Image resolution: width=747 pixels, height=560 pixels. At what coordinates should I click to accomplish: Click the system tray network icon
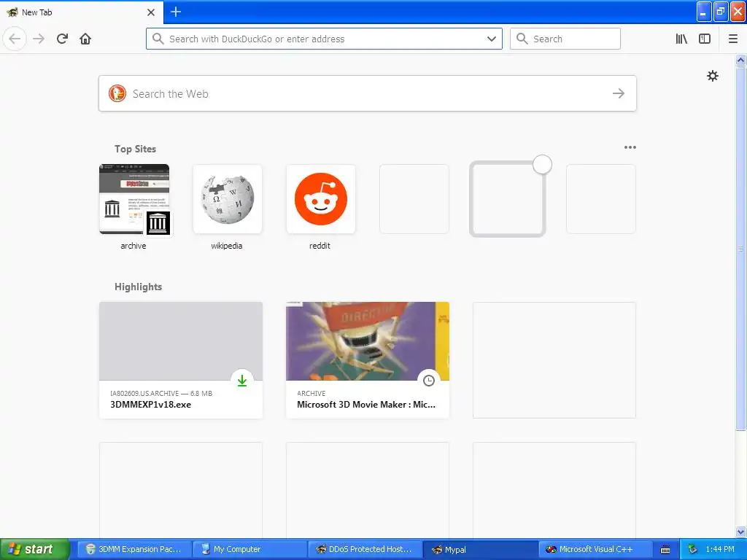(692, 549)
